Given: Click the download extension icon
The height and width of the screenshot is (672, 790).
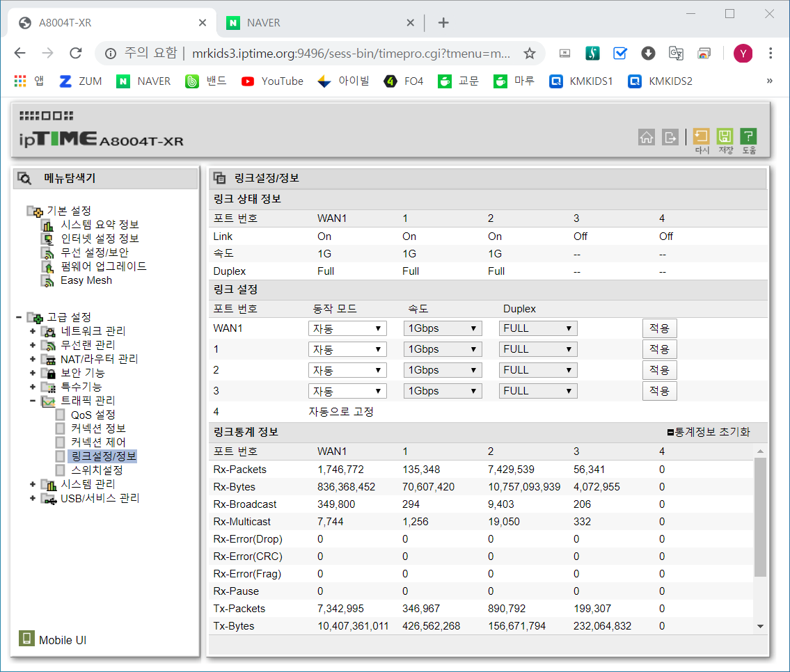Looking at the screenshot, I should [x=648, y=54].
